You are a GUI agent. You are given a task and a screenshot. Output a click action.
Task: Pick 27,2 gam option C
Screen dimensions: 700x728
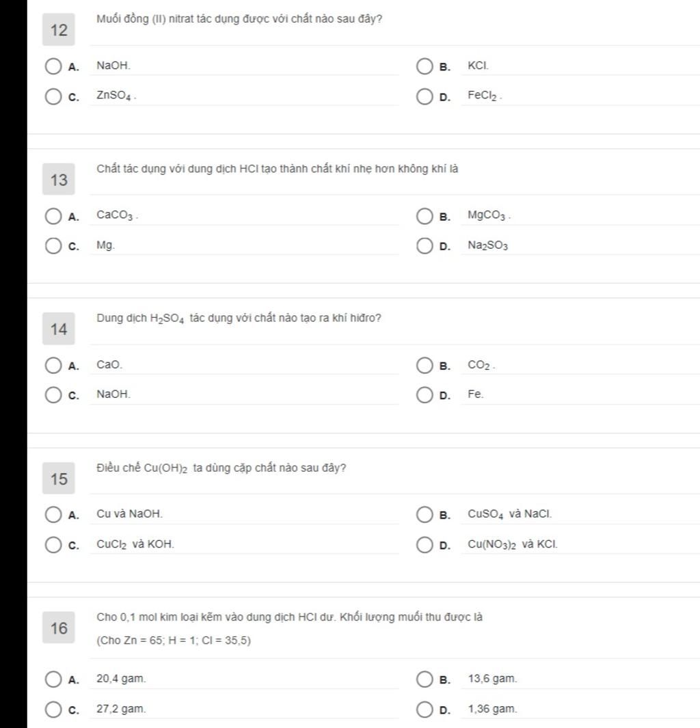click(53, 710)
